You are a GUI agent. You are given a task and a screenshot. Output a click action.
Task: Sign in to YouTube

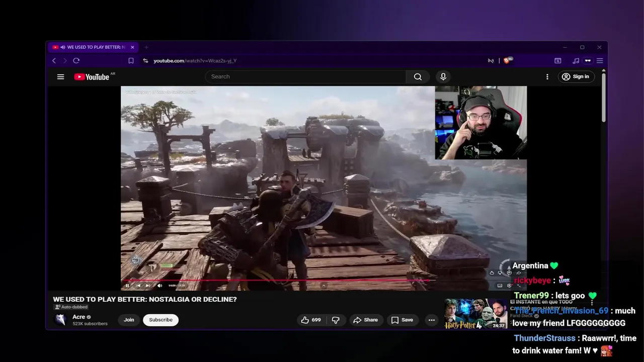576,76
